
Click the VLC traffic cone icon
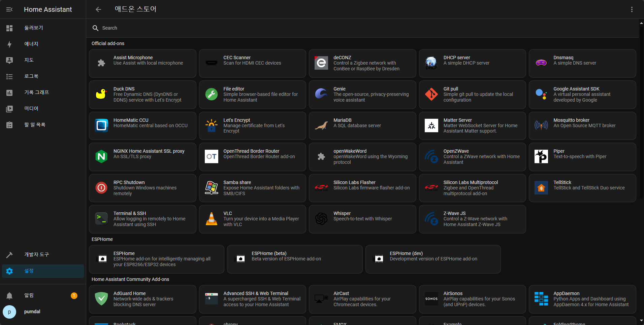[x=212, y=219]
